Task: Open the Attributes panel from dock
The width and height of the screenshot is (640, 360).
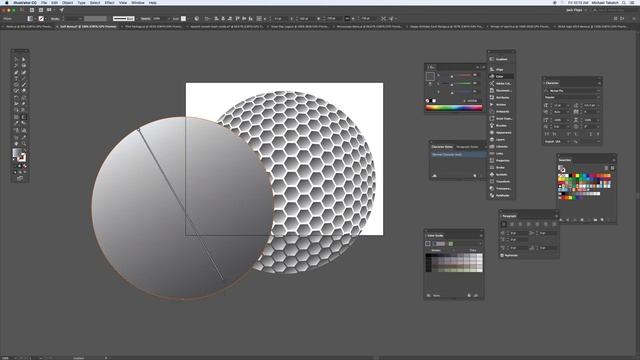Action: 501,98
